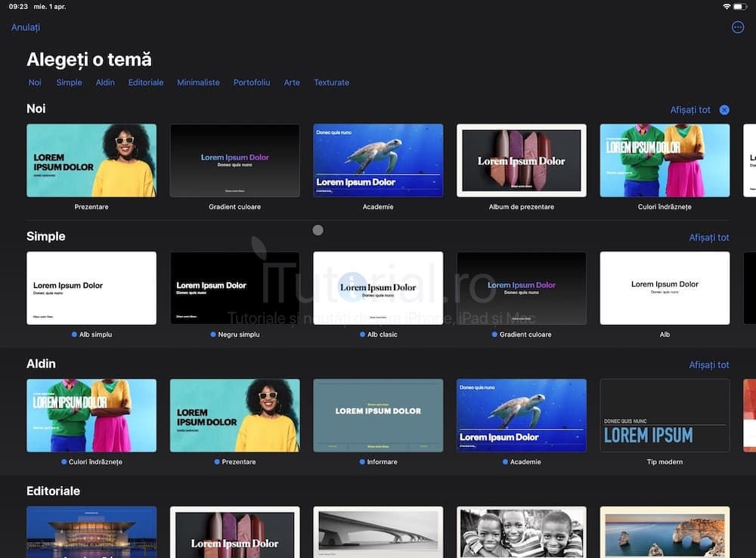Select Gradient culoare thumbnail in Simple row
The height and width of the screenshot is (558, 756).
[x=521, y=288]
